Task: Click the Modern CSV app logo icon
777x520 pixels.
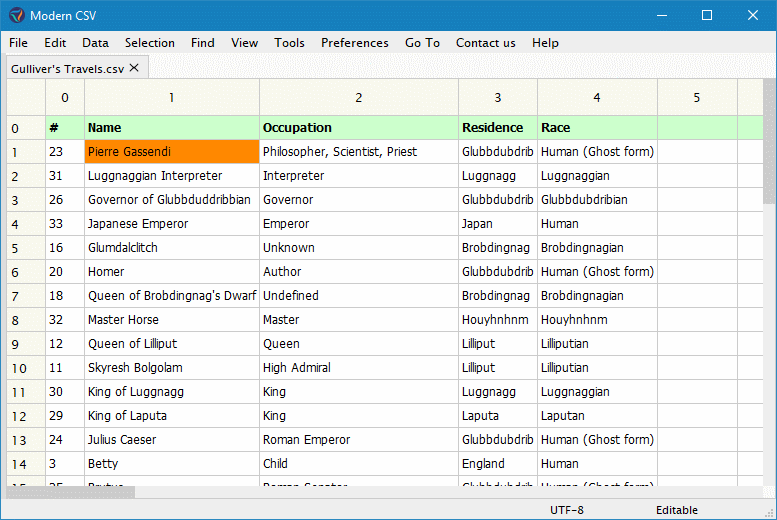Action: pyautogui.click(x=15, y=15)
